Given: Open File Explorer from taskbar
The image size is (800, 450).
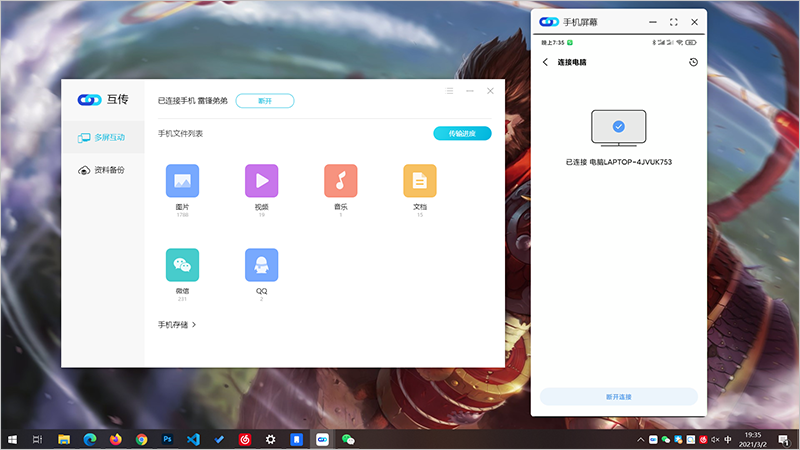Looking at the screenshot, I should point(64,439).
